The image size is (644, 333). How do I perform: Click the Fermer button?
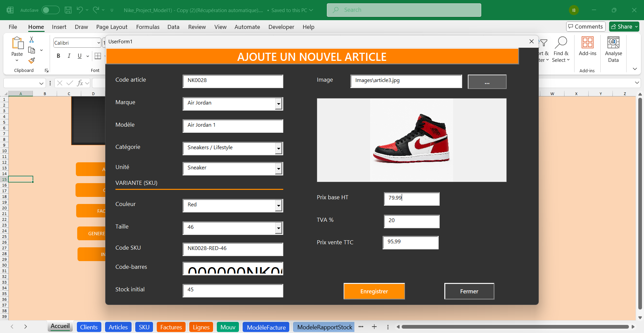point(469,291)
